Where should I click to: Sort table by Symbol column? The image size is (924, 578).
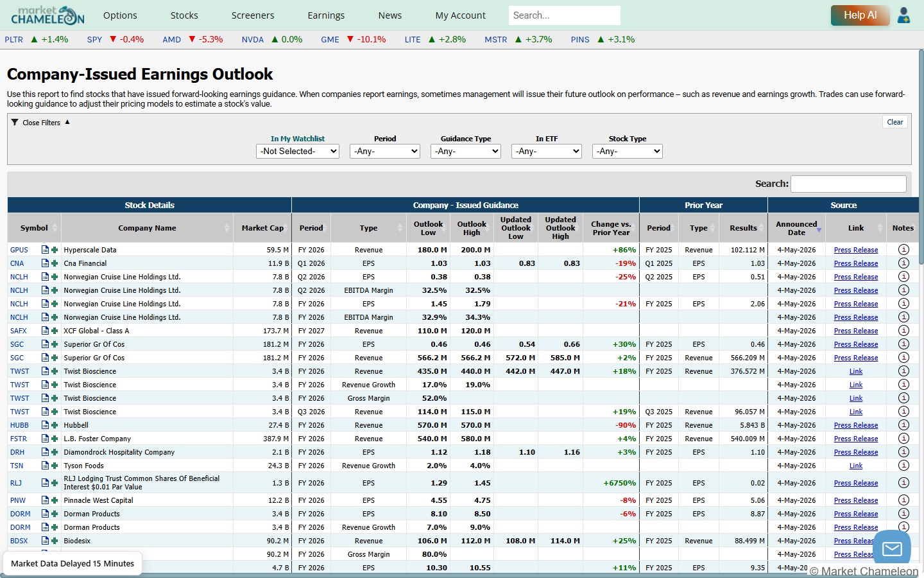(34, 228)
